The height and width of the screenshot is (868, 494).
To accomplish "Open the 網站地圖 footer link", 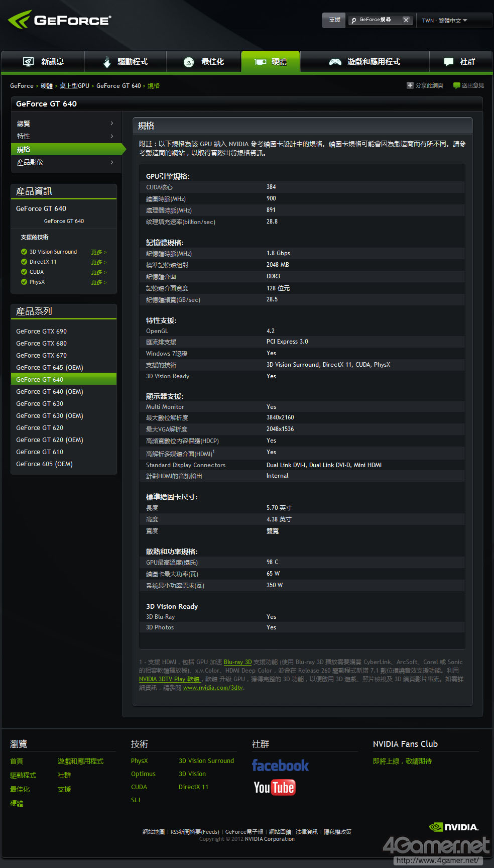I will tap(153, 832).
